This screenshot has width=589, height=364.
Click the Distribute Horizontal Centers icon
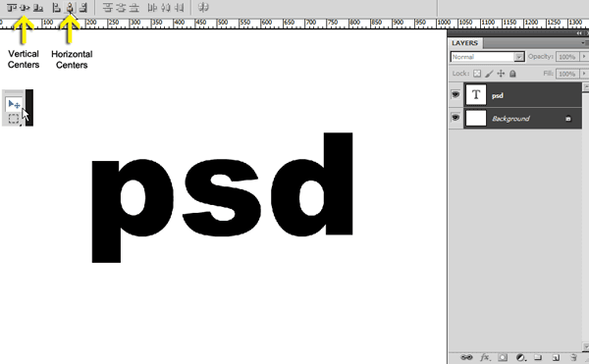click(166, 8)
